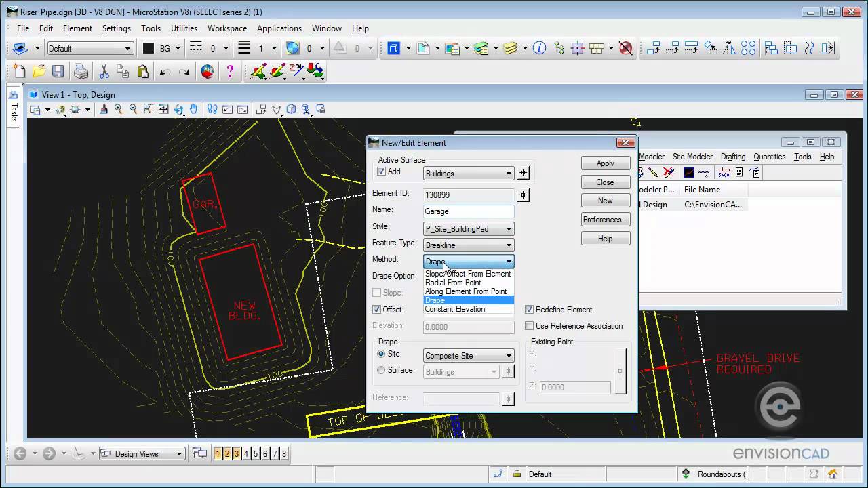
Task: Click Update View brush icon in View 1
Action: click(x=104, y=109)
